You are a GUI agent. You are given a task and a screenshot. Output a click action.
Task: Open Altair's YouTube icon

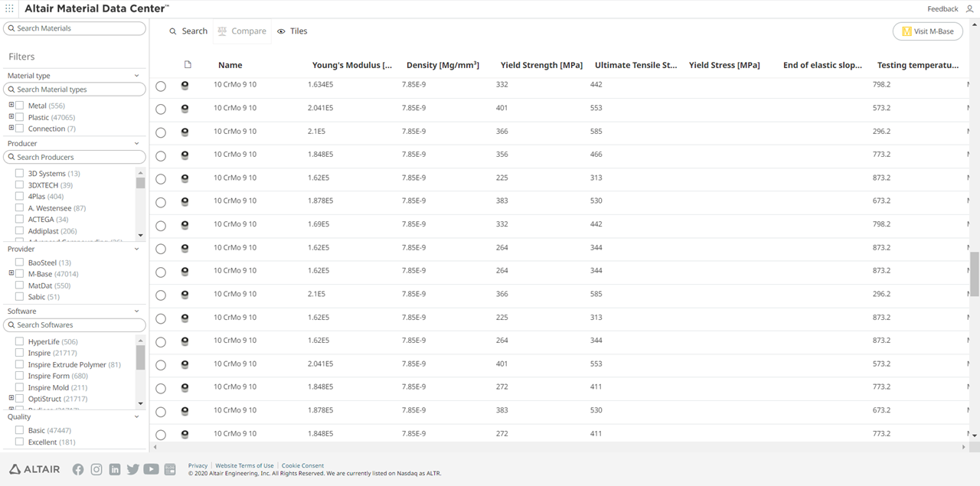click(151, 469)
